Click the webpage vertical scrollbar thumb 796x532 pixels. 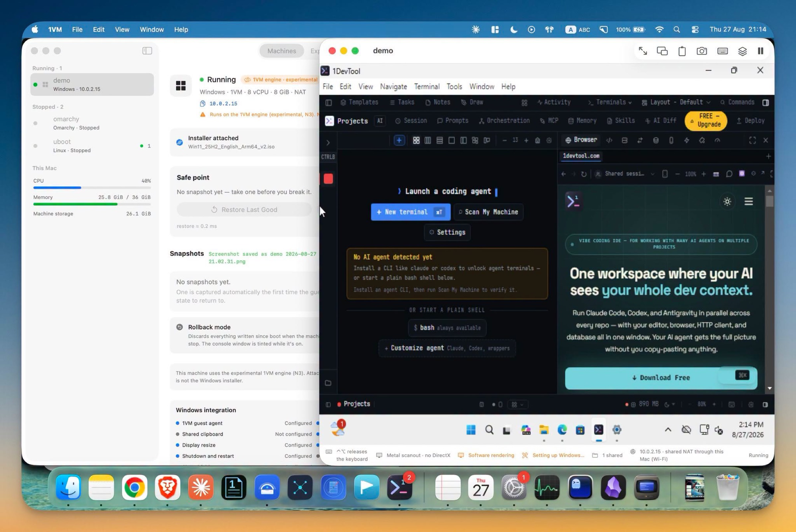coord(769,201)
